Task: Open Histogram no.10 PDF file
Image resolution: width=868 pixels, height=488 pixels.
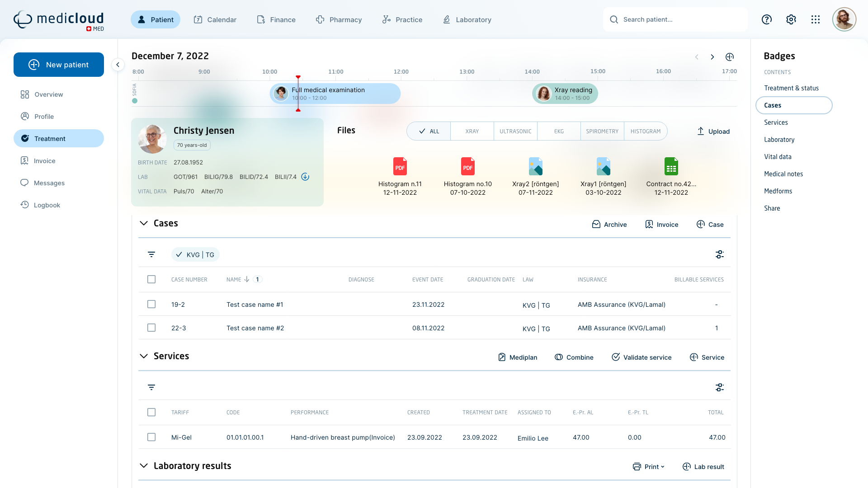Action: tap(468, 176)
